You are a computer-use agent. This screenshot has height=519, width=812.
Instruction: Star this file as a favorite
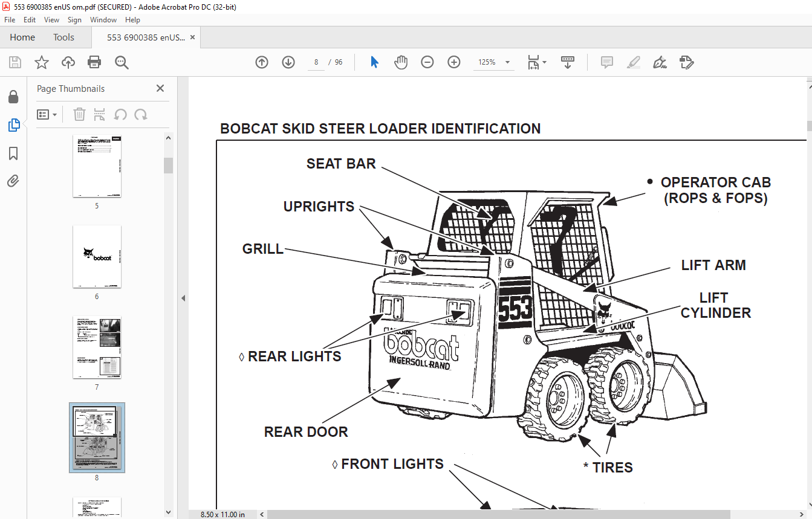tap(41, 62)
